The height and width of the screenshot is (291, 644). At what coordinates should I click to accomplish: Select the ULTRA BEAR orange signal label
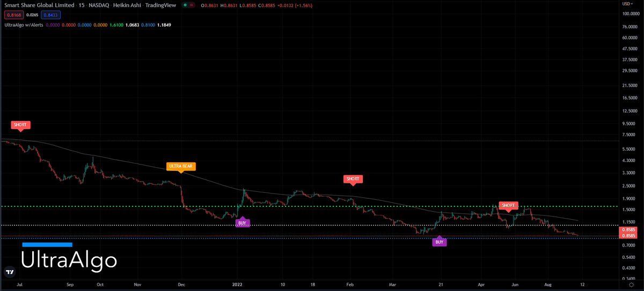pos(181,167)
